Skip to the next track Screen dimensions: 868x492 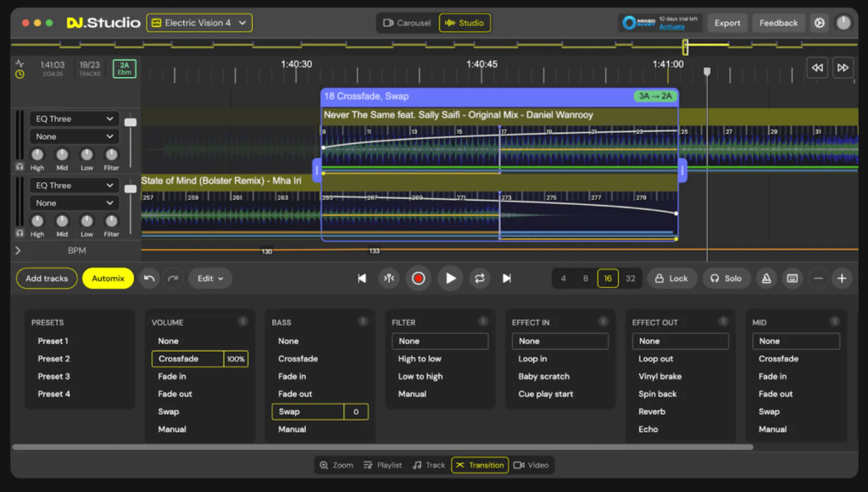[x=507, y=278]
